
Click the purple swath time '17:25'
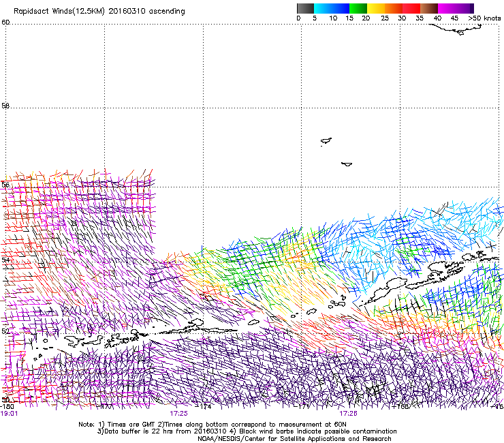[x=178, y=414]
